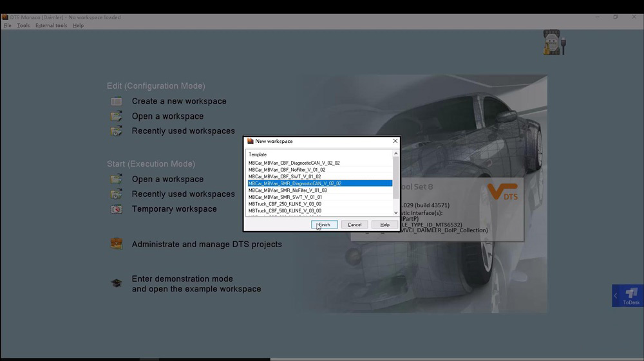Click Open a workspace under Start mode
This screenshot has width=644, height=361.
(x=167, y=180)
